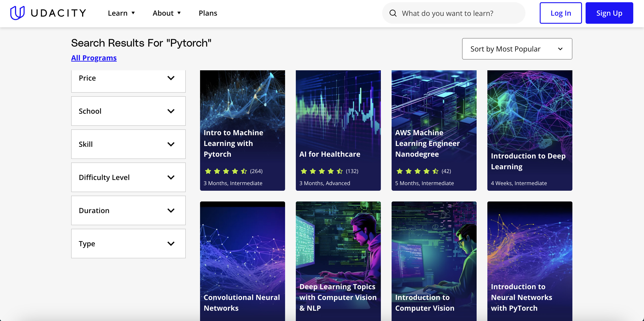Image resolution: width=644 pixels, height=321 pixels.
Task: Click the Log In button
Action: coord(561,13)
